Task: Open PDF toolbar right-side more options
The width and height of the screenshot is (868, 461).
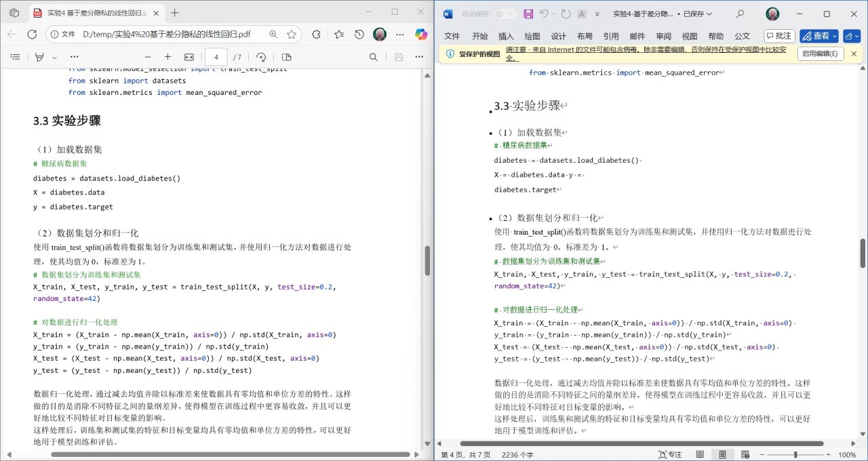Action: (418, 58)
